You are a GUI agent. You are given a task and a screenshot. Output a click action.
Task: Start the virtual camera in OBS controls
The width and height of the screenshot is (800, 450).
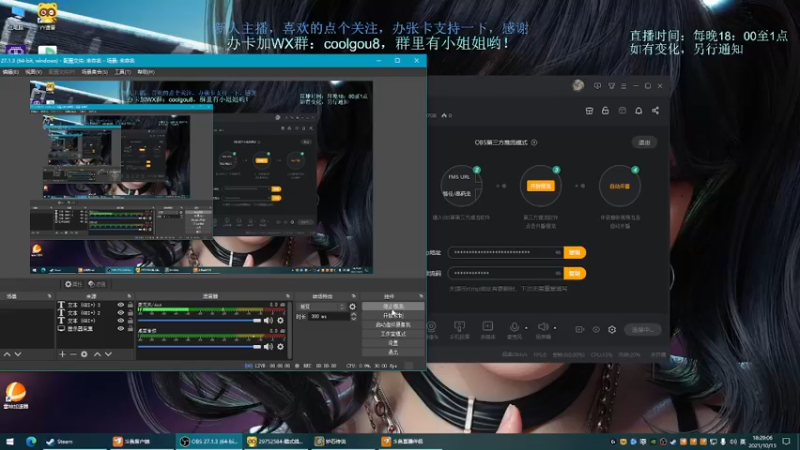click(x=393, y=325)
